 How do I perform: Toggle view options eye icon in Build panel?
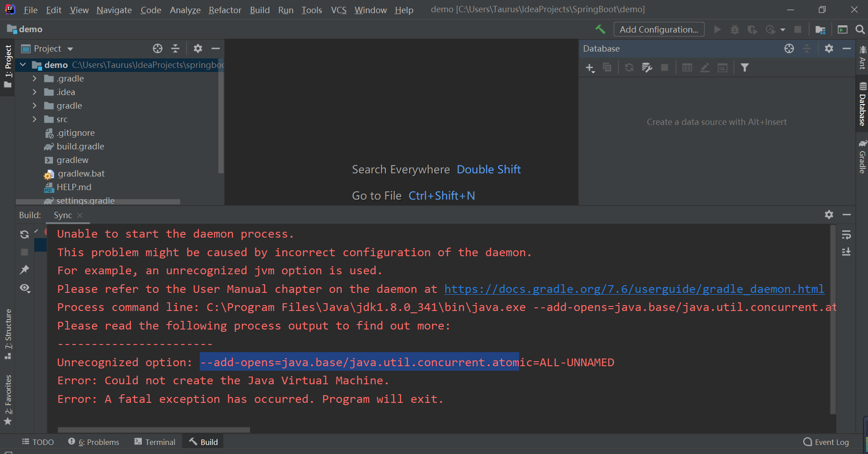click(x=25, y=288)
